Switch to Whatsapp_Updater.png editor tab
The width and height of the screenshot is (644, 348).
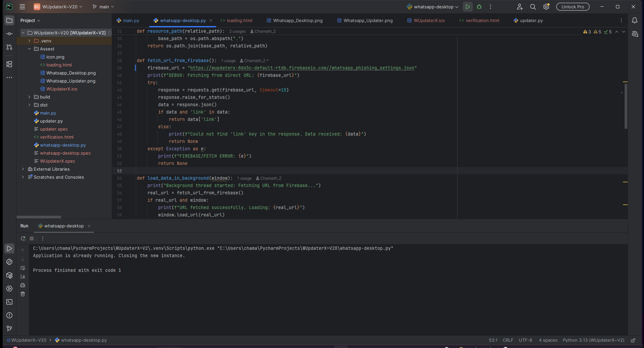(x=365, y=20)
